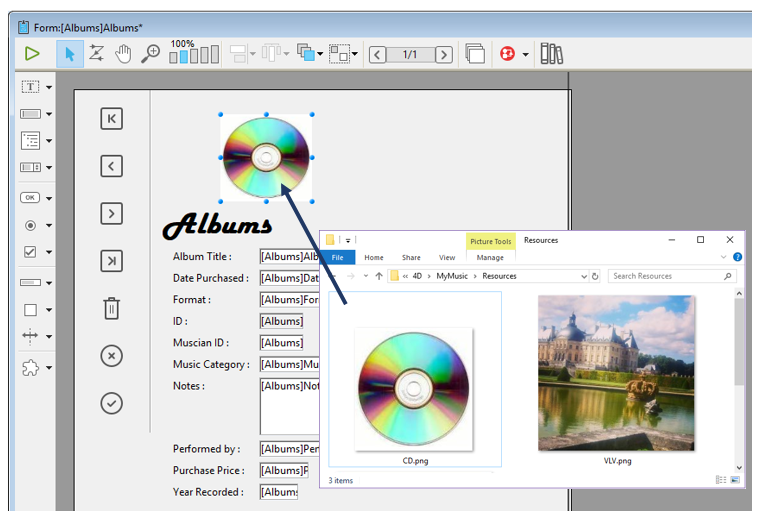Click MyMusic in the breadcrumb path

453,276
